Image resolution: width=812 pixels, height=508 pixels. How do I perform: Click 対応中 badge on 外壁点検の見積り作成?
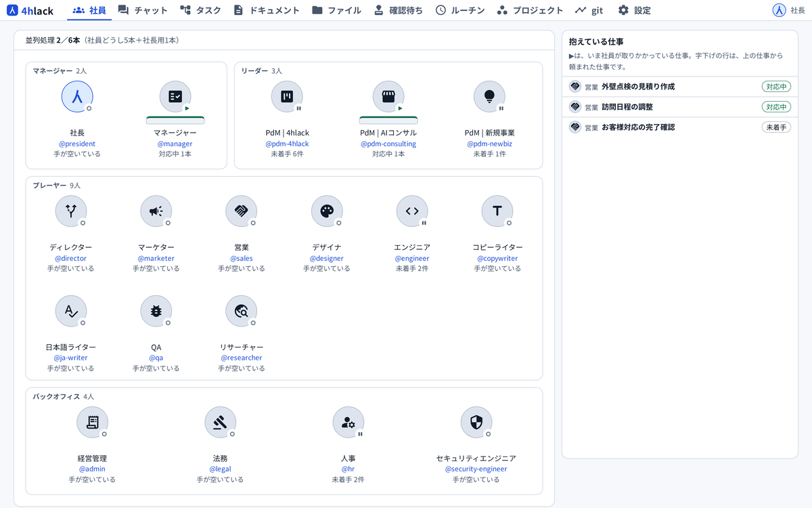[776, 87]
